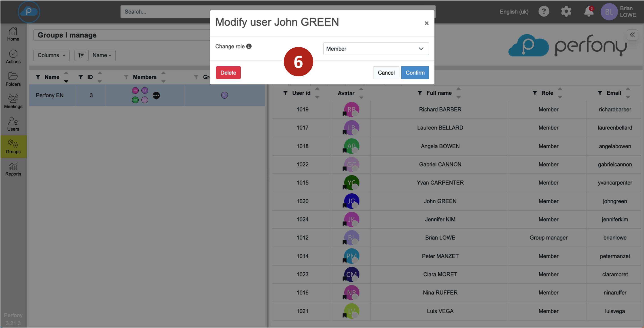Open the Columns dropdown

[x=51, y=55]
